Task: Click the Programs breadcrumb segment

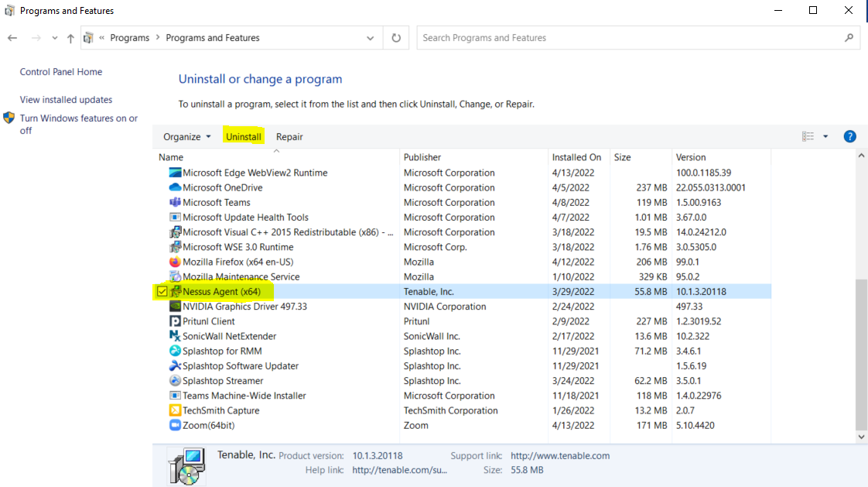Action: [x=129, y=38]
